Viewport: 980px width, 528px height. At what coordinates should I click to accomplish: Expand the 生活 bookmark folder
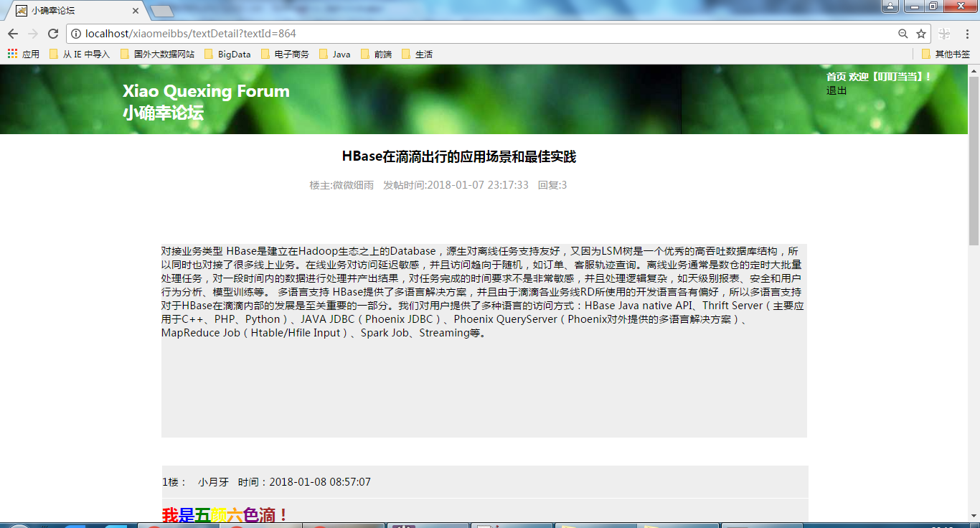(x=417, y=54)
